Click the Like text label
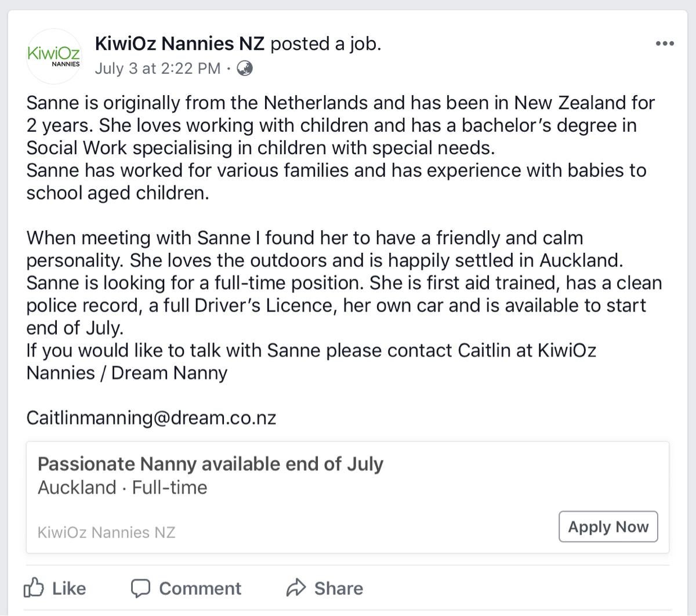The height and width of the screenshot is (616, 696). click(x=69, y=588)
